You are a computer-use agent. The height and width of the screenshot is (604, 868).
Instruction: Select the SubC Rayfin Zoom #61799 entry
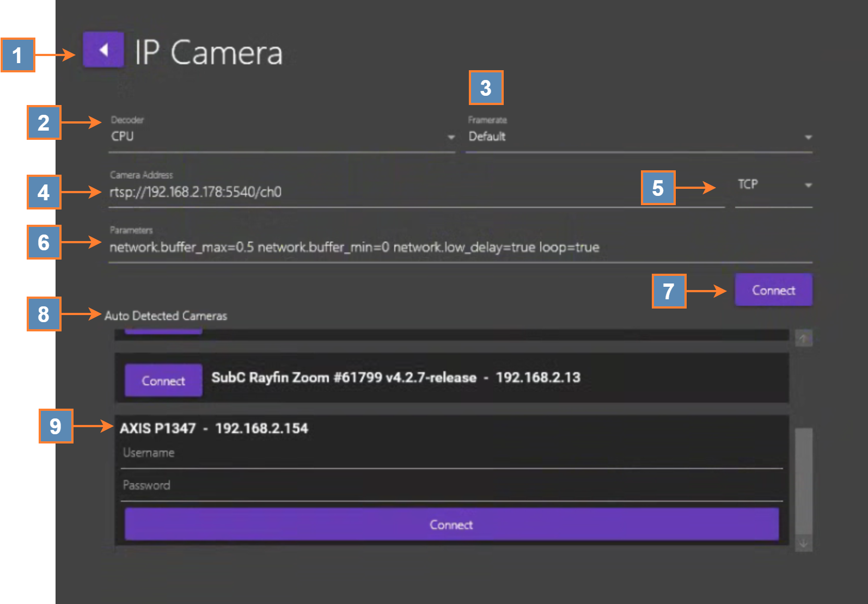coord(395,378)
